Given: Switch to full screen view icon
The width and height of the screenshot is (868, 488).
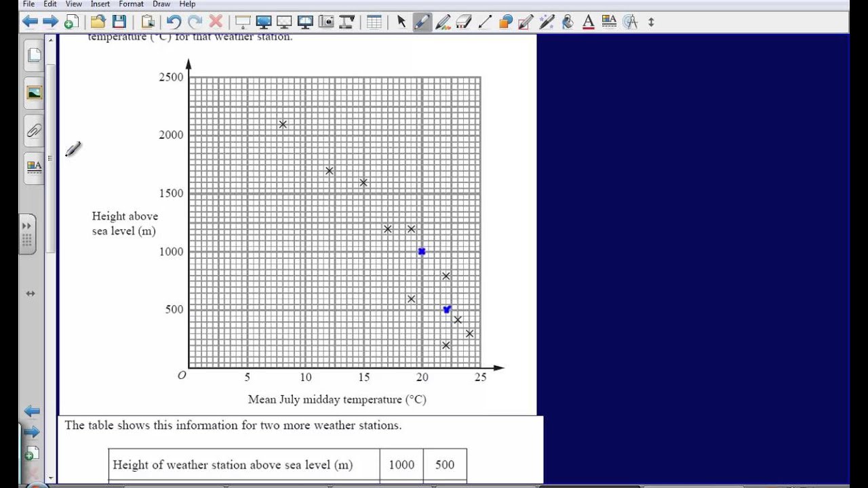Looking at the screenshot, I should click(264, 22).
